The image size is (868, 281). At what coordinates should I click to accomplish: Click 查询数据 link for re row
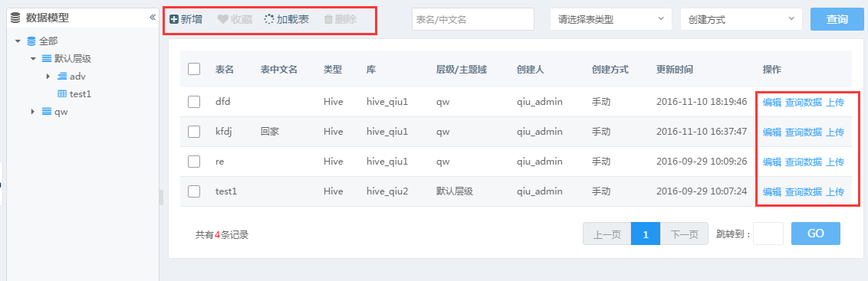(x=804, y=162)
